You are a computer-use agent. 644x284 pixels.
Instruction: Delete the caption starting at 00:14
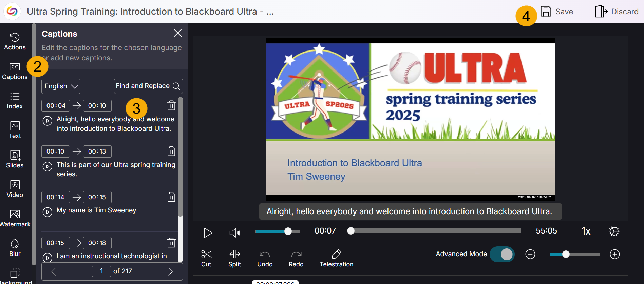tap(171, 197)
